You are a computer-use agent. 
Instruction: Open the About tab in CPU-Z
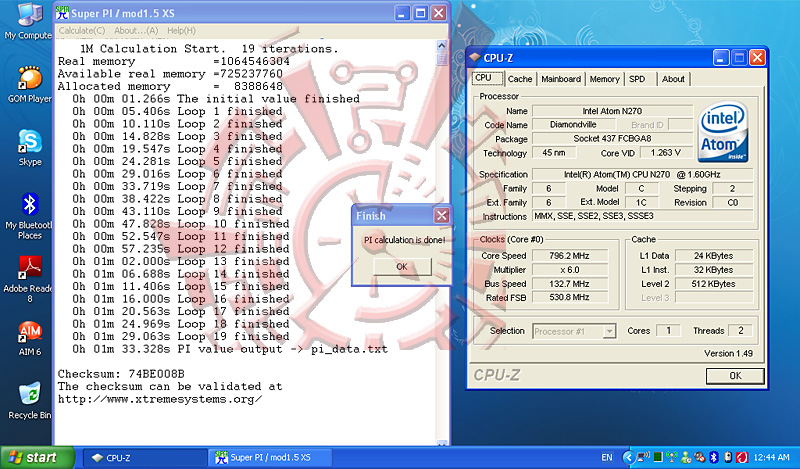click(x=673, y=79)
